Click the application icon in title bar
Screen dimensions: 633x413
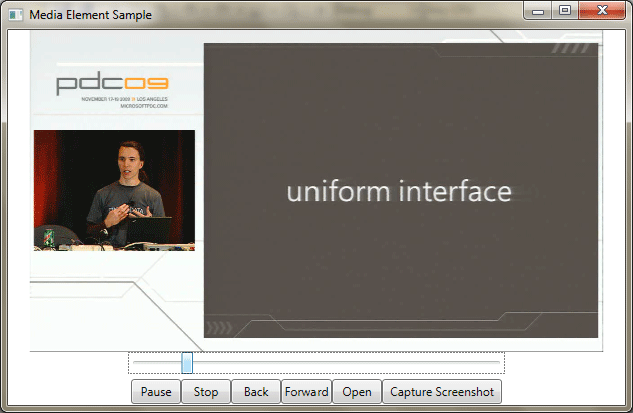[16, 15]
